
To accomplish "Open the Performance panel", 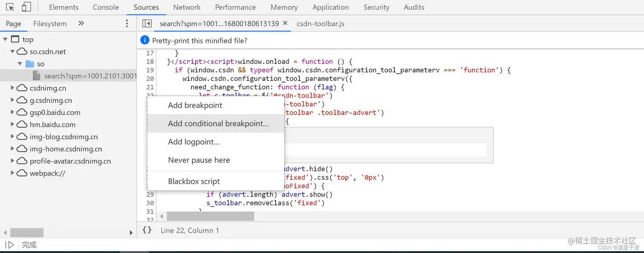I will click(236, 7).
